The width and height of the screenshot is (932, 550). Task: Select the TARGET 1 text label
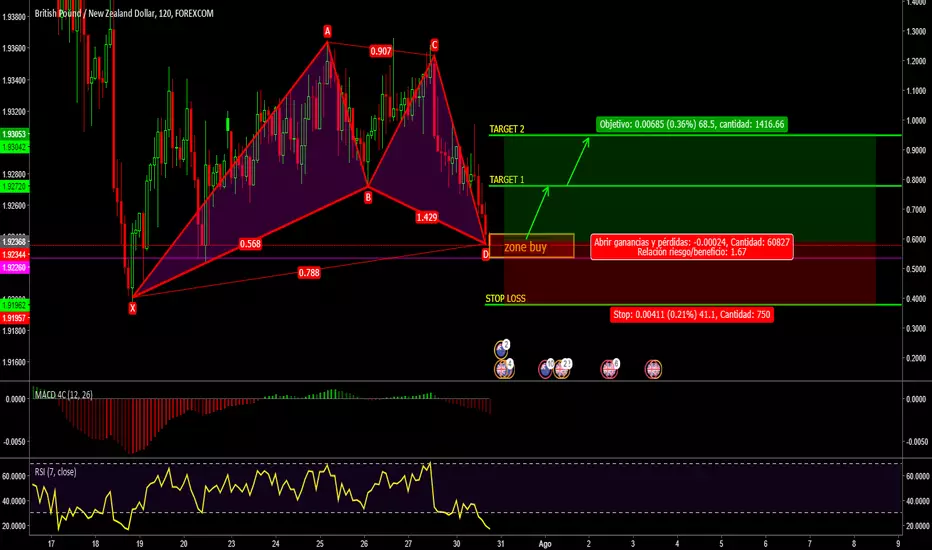(506, 180)
